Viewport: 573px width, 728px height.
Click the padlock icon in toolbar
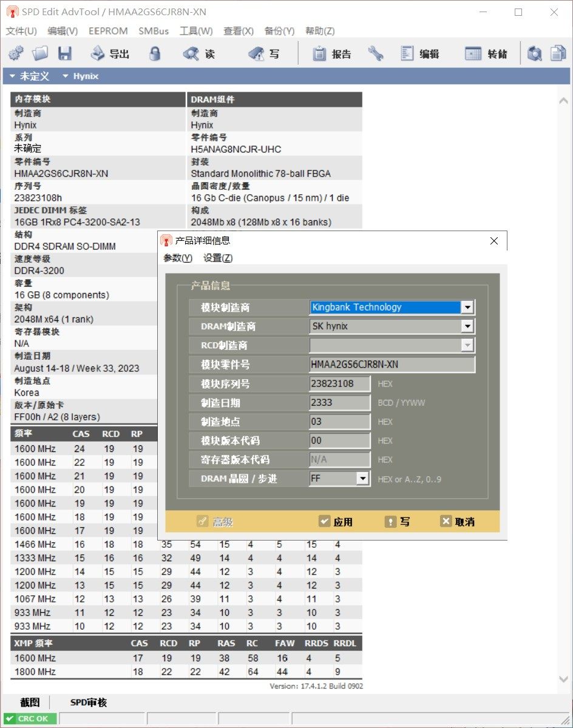pos(155,53)
